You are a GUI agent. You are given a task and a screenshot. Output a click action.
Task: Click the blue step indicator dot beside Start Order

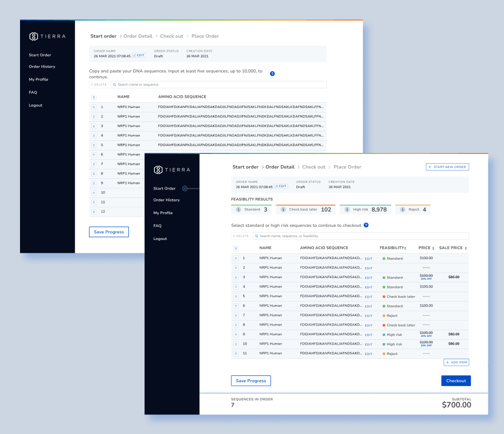(x=185, y=189)
